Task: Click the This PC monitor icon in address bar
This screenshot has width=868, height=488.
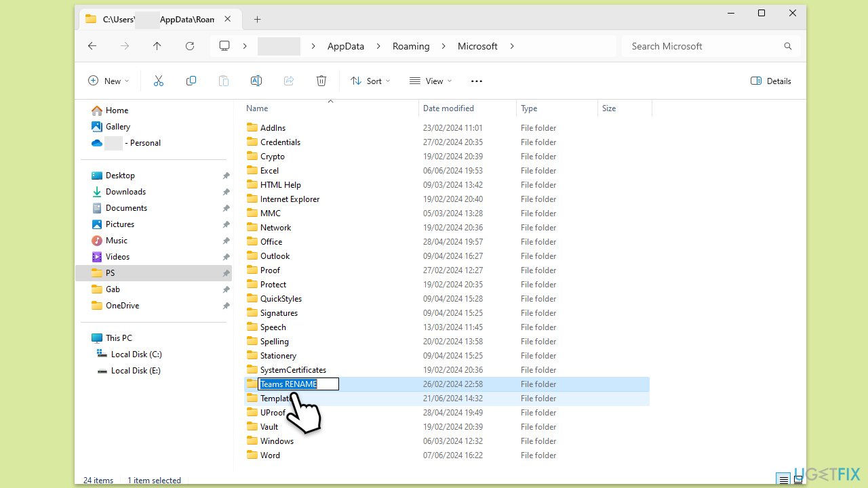Action: (x=224, y=46)
